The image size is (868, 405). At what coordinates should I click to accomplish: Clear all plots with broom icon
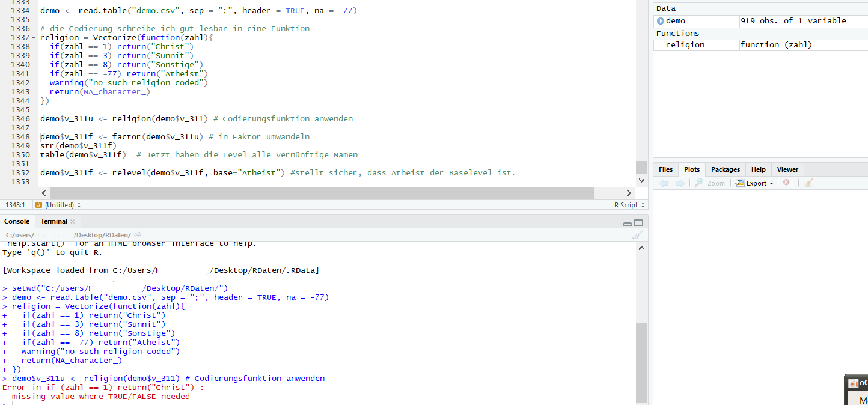point(809,183)
